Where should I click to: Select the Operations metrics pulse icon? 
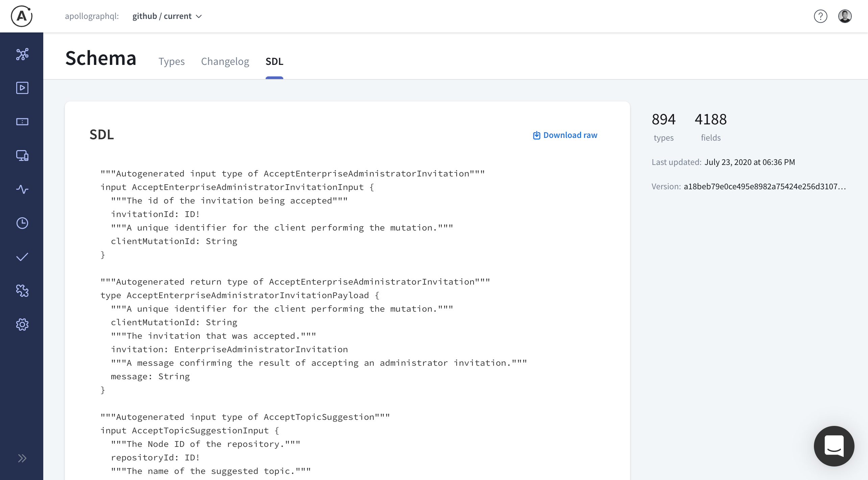[x=22, y=190]
